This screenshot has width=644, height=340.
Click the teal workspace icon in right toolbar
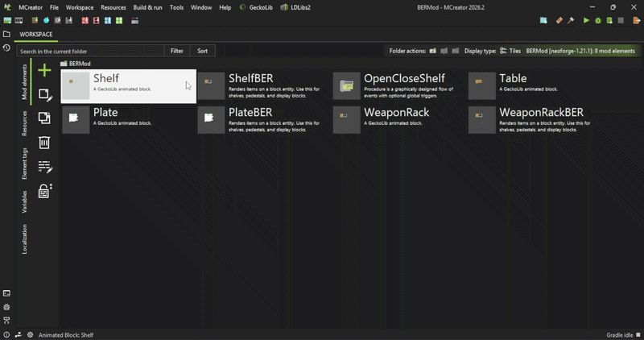click(x=543, y=21)
